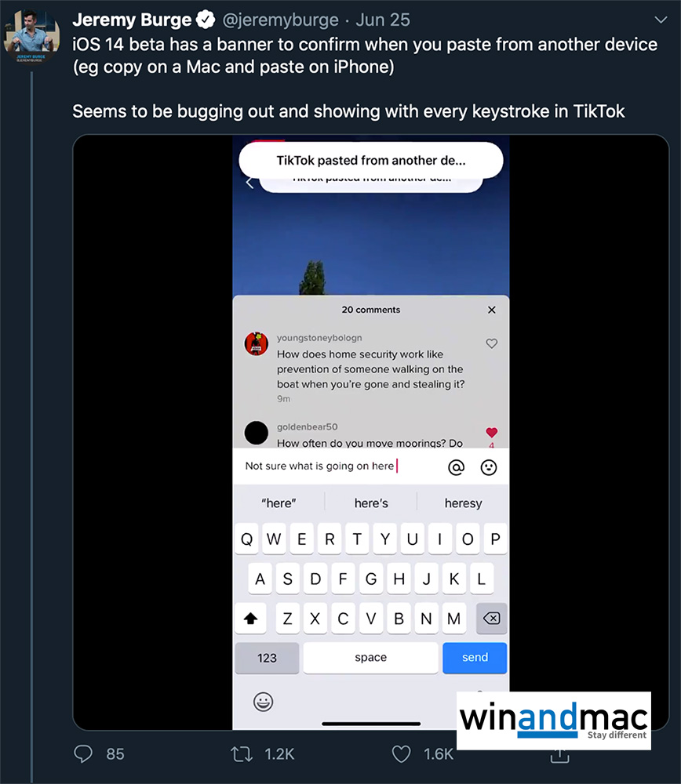The height and width of the screenshot is (784, 681).
Task: Open the @jeremyburge profile handle
Action: (x=280, y=20)
